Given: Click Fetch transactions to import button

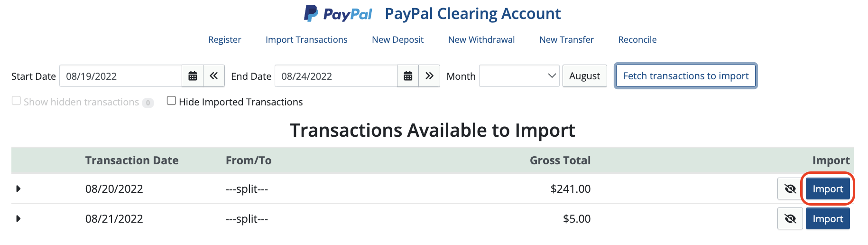Looking at the screenshot, I should (686, 76).
